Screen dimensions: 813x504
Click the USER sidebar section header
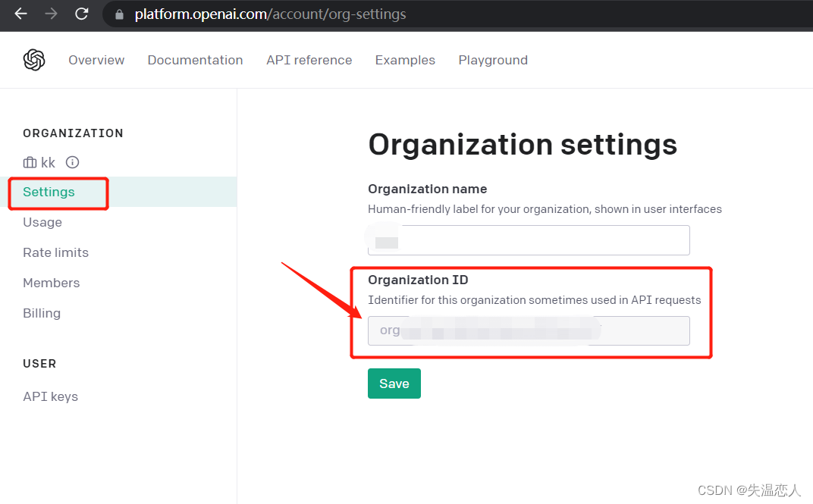coord(39,364)
